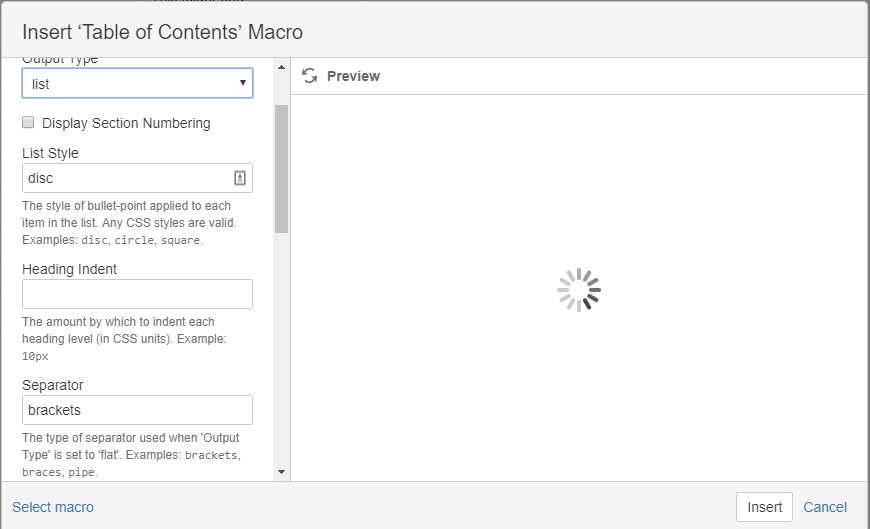Click the List Style help description text
The image size is (870, 529).
pos(128,223)
